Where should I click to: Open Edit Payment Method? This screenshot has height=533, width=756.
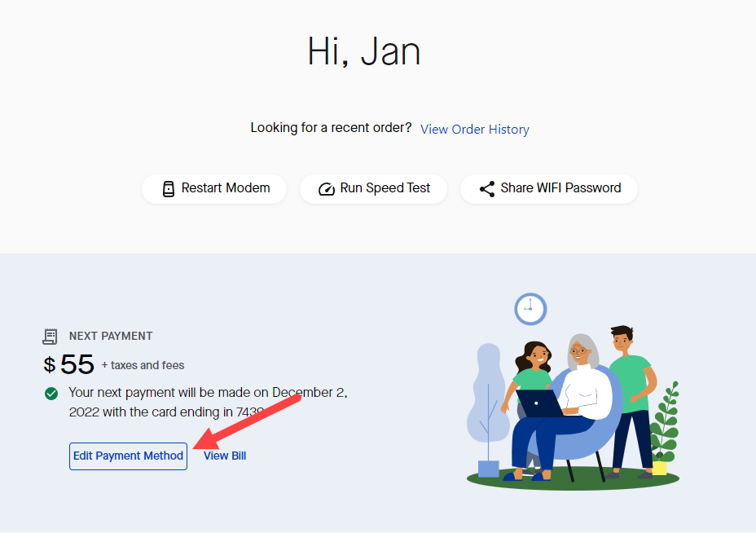(x=128, y=456)
